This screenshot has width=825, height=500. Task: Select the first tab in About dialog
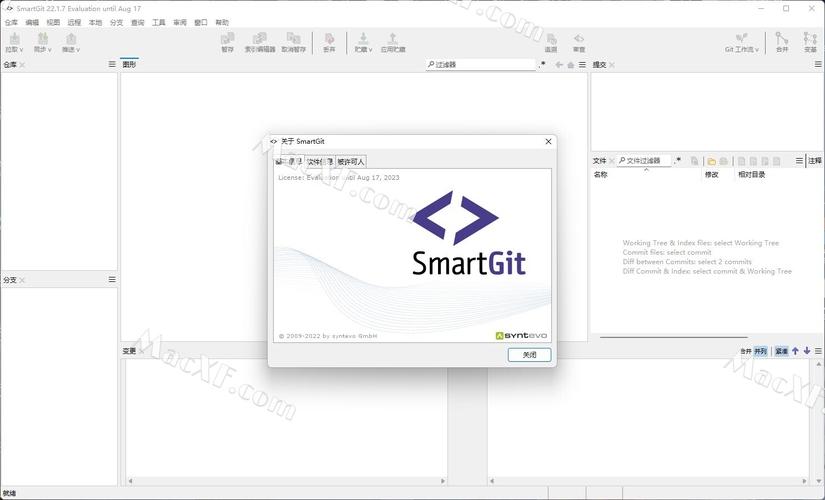click(289, 161)
